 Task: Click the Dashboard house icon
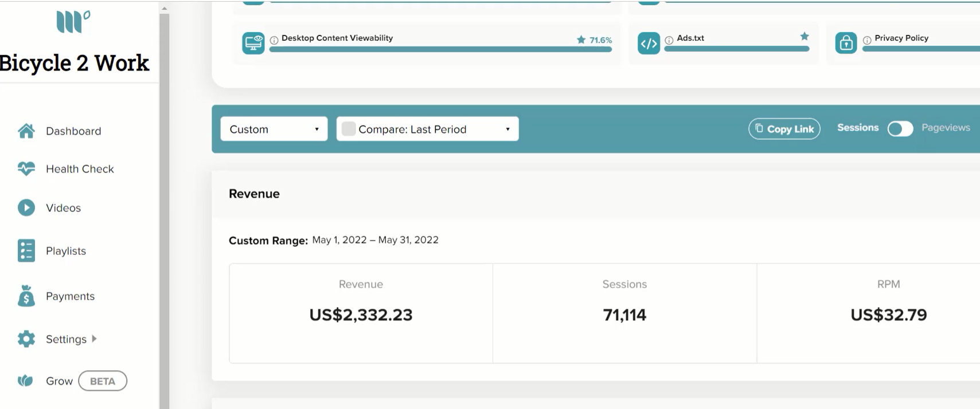(x=26, y=131)
